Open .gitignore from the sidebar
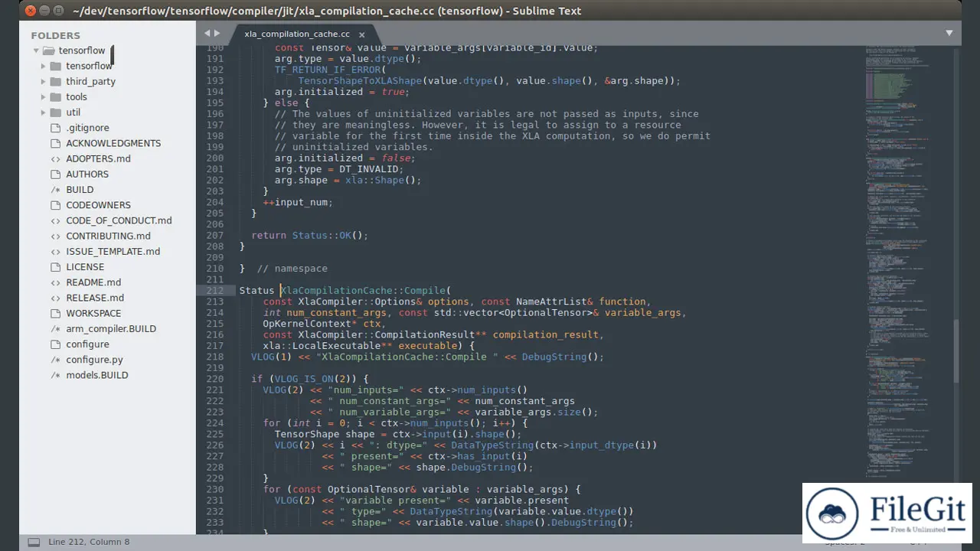 coord(87,128)
